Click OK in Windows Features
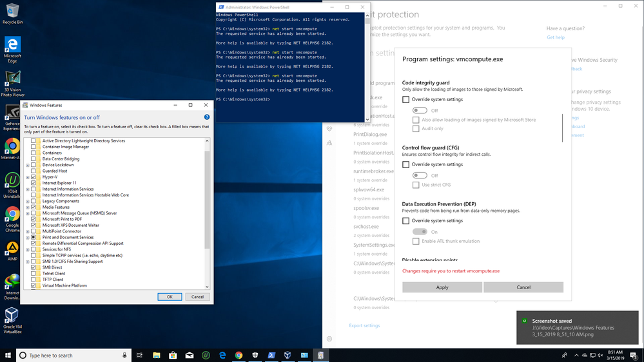This screenshot has width=644, height=362. point(170,297)
